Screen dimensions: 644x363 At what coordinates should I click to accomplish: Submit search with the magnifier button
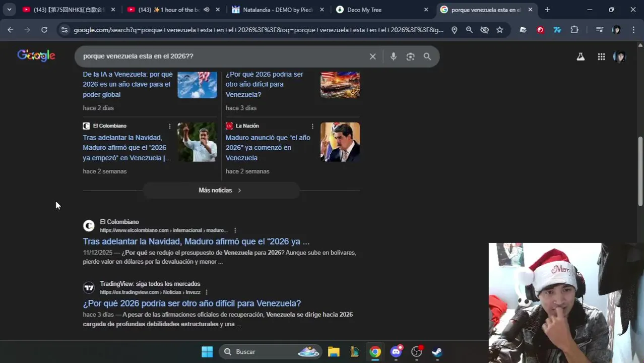pyautogui.click(x=427, y=56)
